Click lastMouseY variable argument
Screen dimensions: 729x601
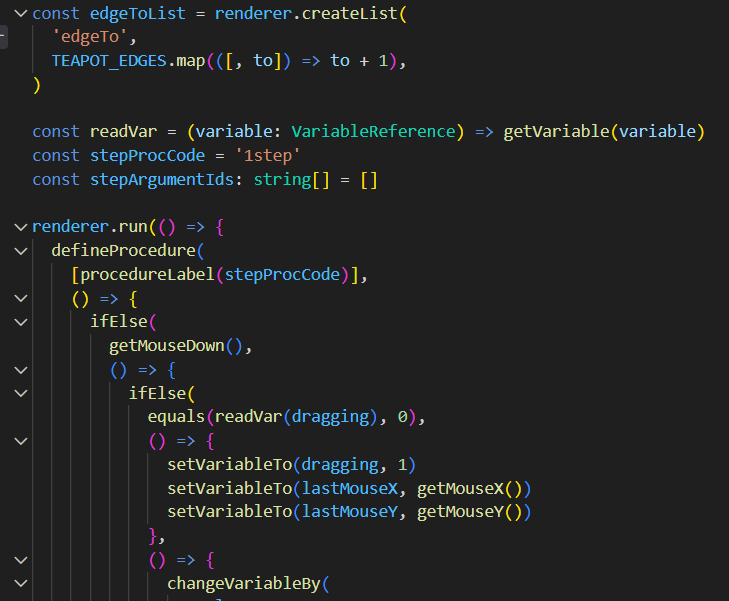coord(349,512)
